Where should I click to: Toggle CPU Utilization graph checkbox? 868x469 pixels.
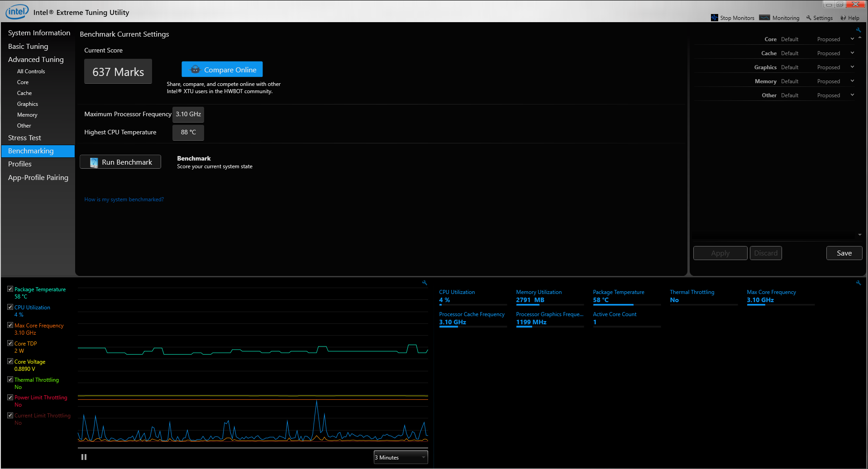point(10,307)
